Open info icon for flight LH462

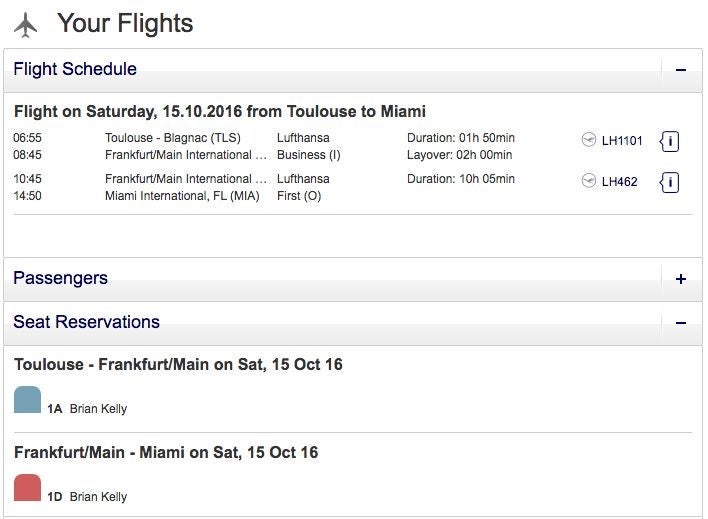(669, 182)
